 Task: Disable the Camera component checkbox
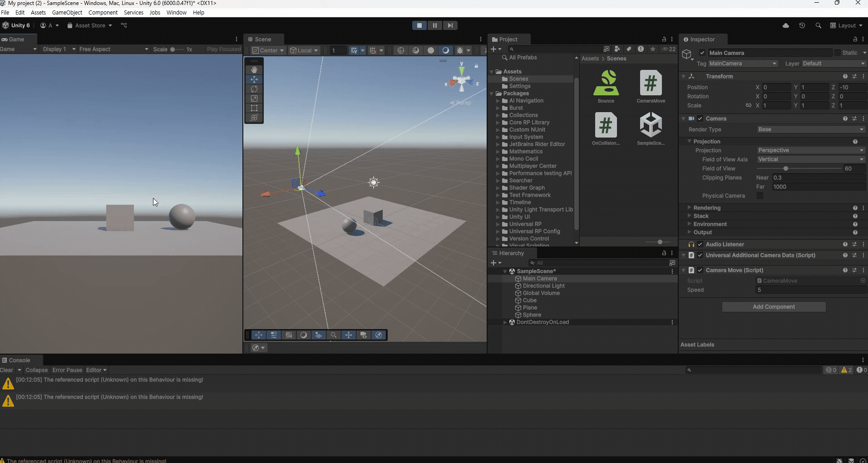(700, 118)
